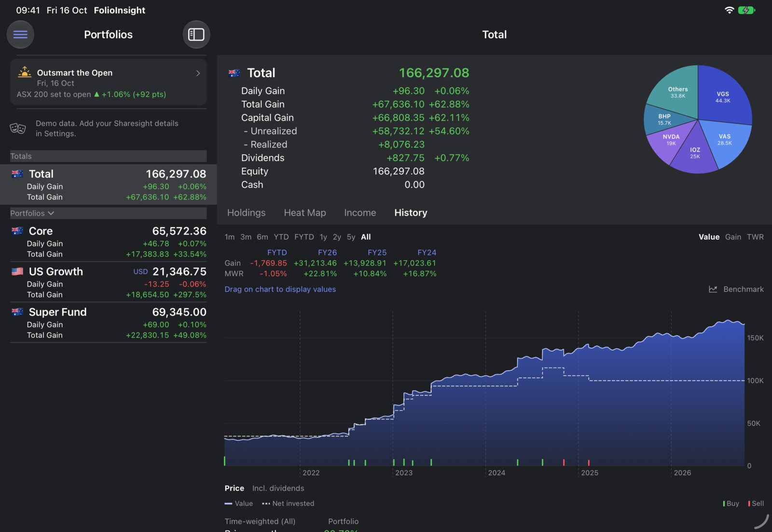
Task: Show chart in Value mode
Action: point(709,237)
